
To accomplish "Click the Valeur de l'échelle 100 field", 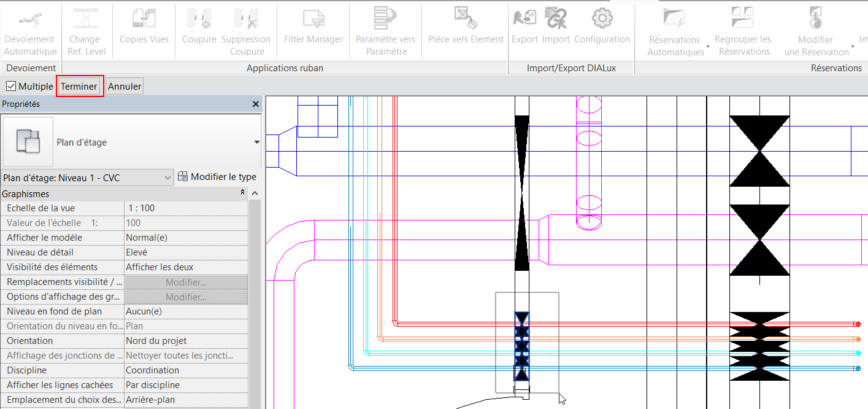I will point(186,223).
